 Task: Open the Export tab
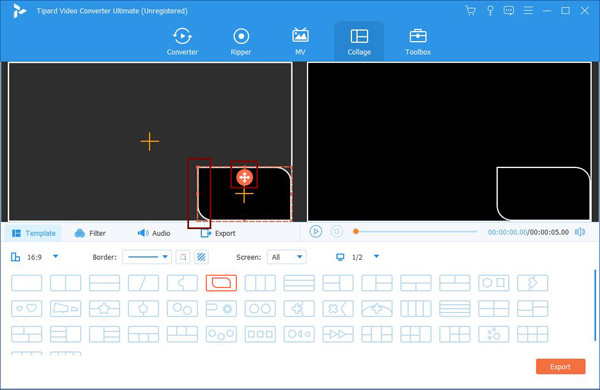(x=218, y=233)
